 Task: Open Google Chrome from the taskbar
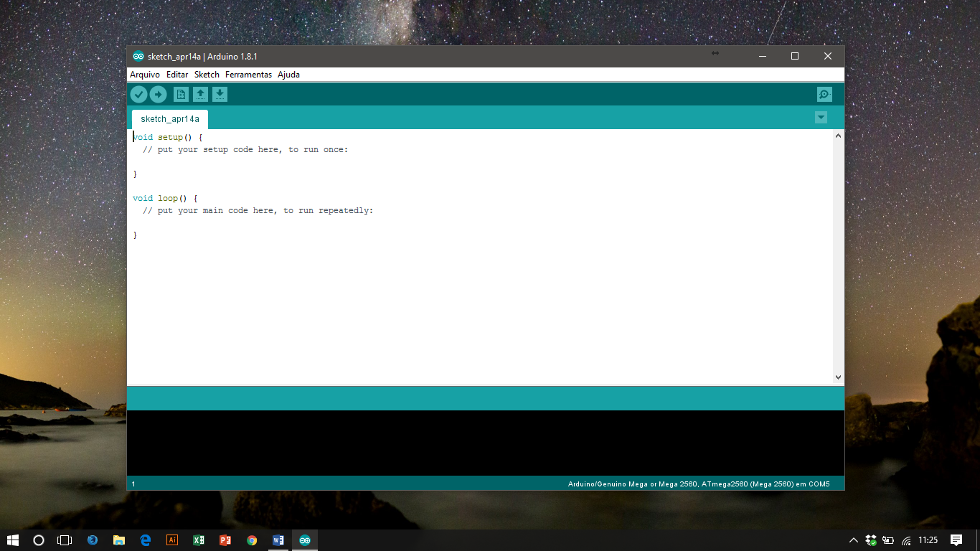coord(252,540)
